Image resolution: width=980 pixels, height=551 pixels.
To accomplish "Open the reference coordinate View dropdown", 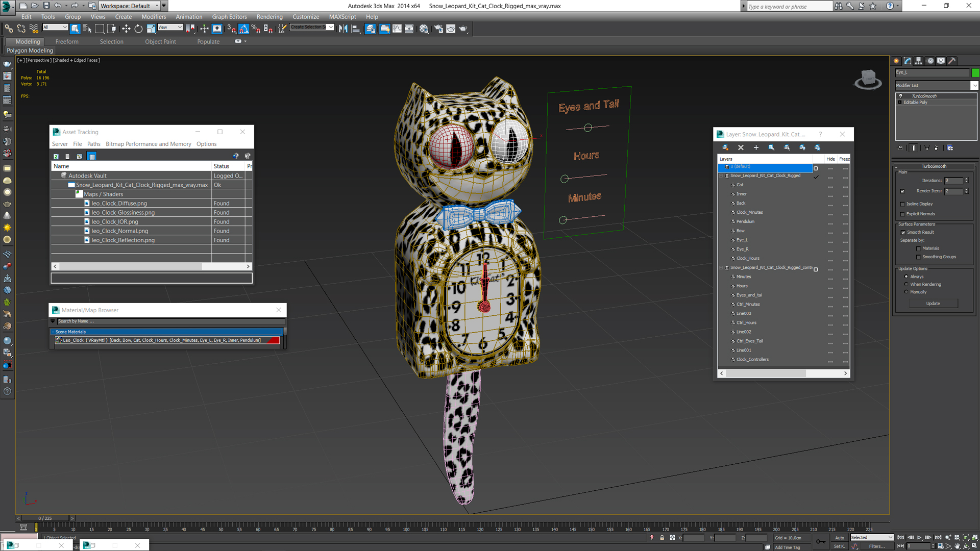I will (x=170, y=27).
